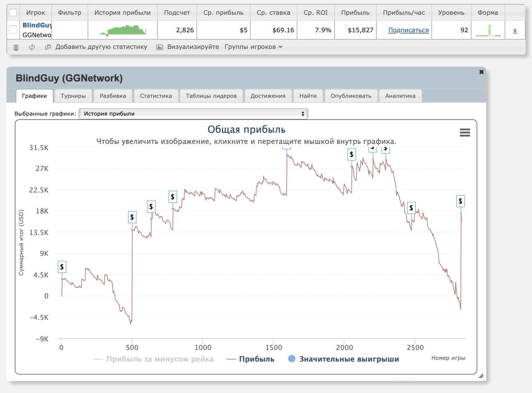The width and height of the screenshot is (532, 393).
Task: Open the История прибыли chart selector
Action: click(193, 114)
